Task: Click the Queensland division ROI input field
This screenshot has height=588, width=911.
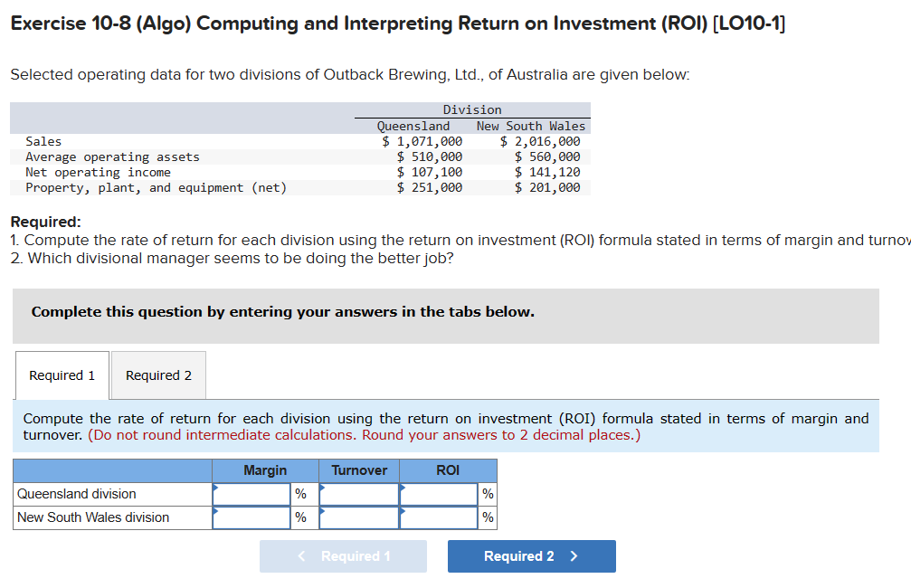Action: (x=438, y=494)
